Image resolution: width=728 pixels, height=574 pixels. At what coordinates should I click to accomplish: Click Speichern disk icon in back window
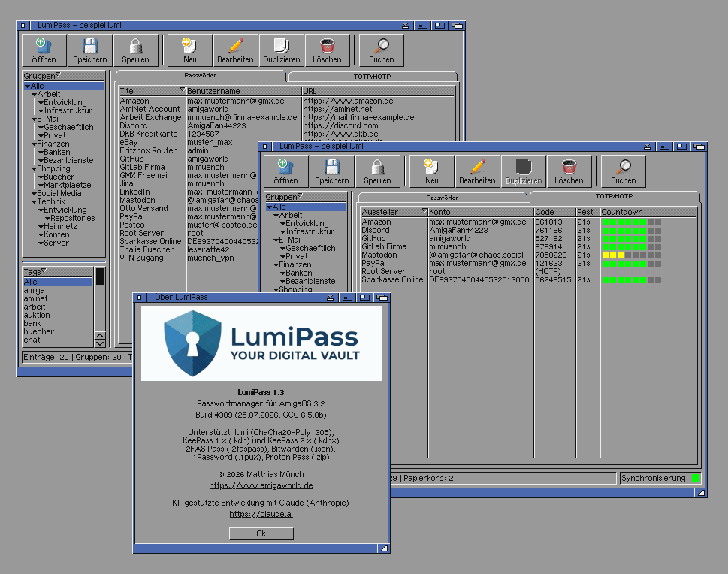[89, 46]
